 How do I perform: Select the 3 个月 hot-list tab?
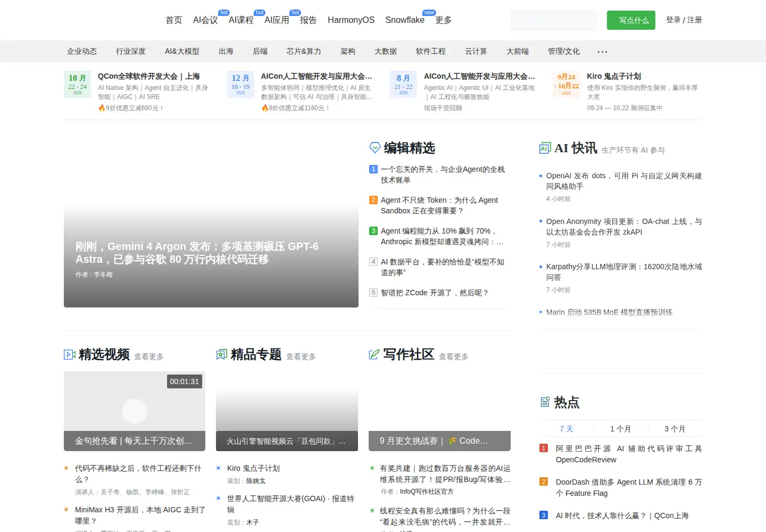[675, 429]
